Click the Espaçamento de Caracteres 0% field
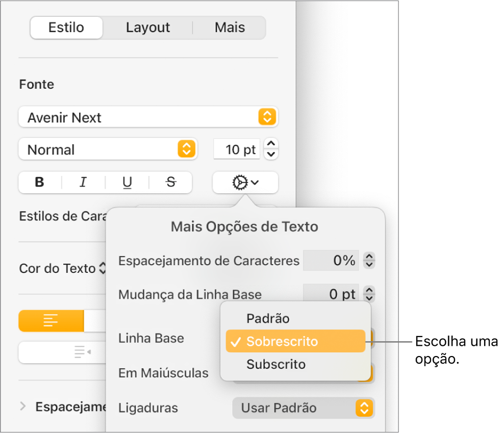This screenshot has height=433, width=504. point(331,261)
